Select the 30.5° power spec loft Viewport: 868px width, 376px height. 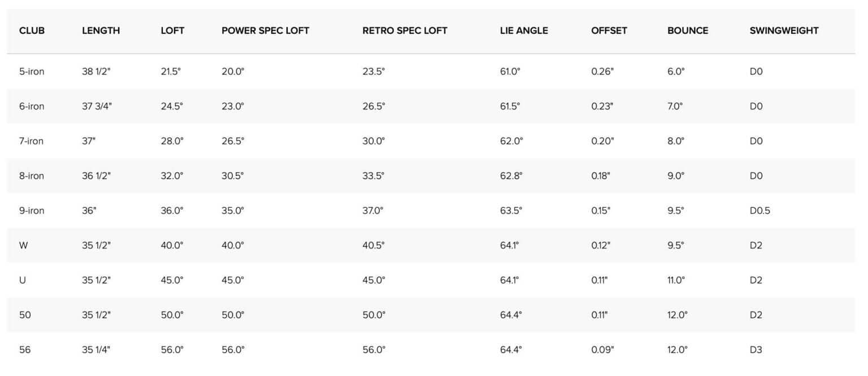(233, 176)
